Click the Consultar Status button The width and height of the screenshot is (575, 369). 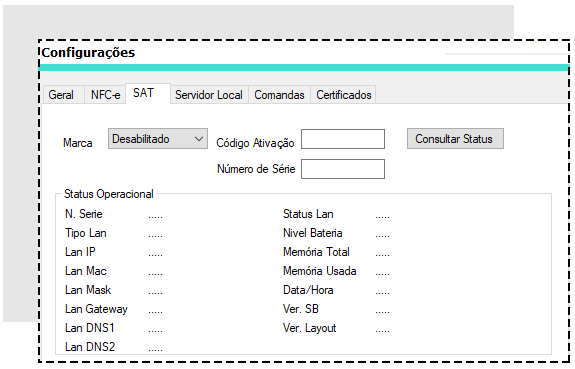[x=455, y=139]
